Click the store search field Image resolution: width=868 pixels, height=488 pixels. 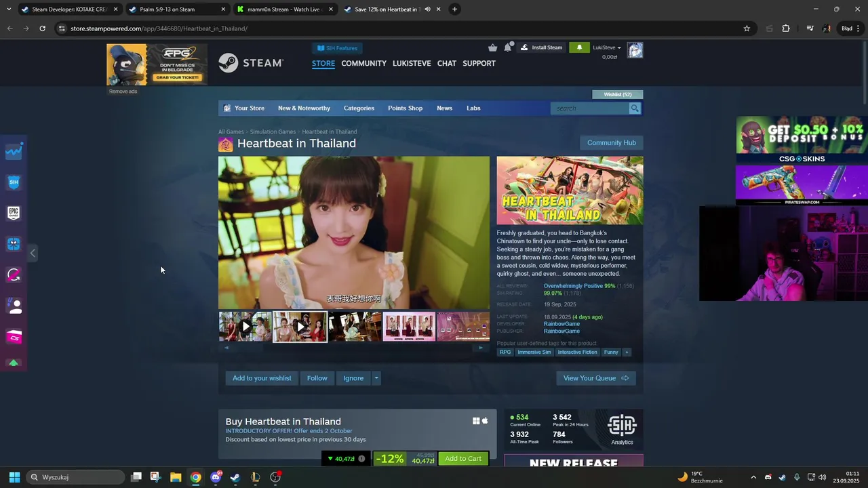coord(590,108)
